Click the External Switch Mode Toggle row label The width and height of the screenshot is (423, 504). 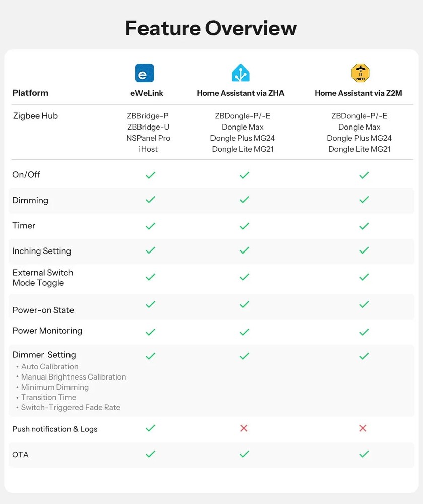(43, 278)
